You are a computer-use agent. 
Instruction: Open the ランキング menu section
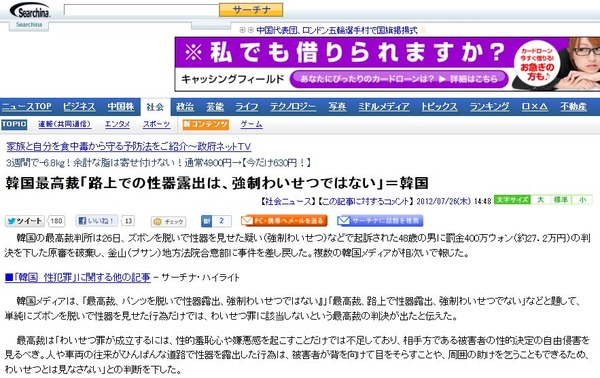point(489,107)
